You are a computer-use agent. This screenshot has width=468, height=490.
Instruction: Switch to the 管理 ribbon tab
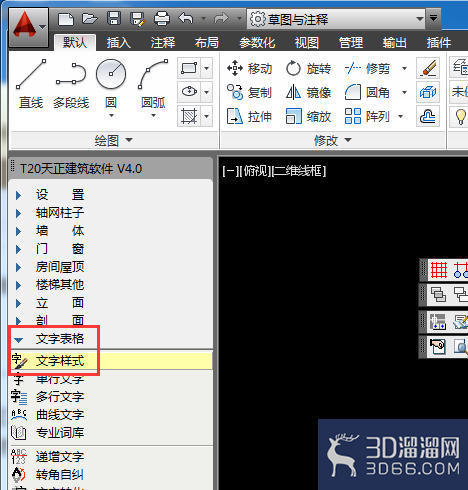tap(351, 43)
